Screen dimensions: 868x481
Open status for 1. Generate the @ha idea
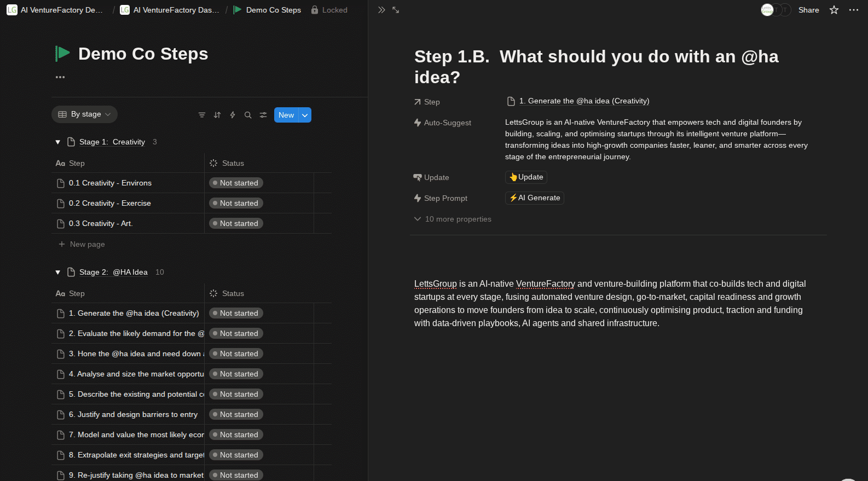236,313
